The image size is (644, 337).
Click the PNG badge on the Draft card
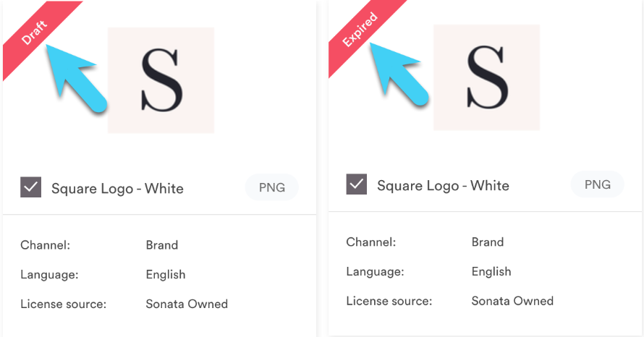click(272, 187)
